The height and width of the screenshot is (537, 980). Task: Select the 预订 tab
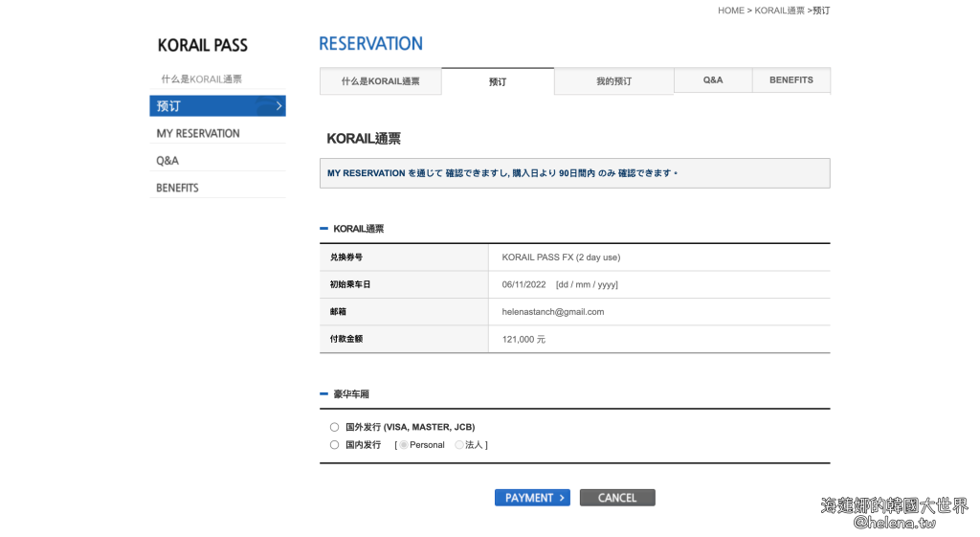tap(498, 81)
